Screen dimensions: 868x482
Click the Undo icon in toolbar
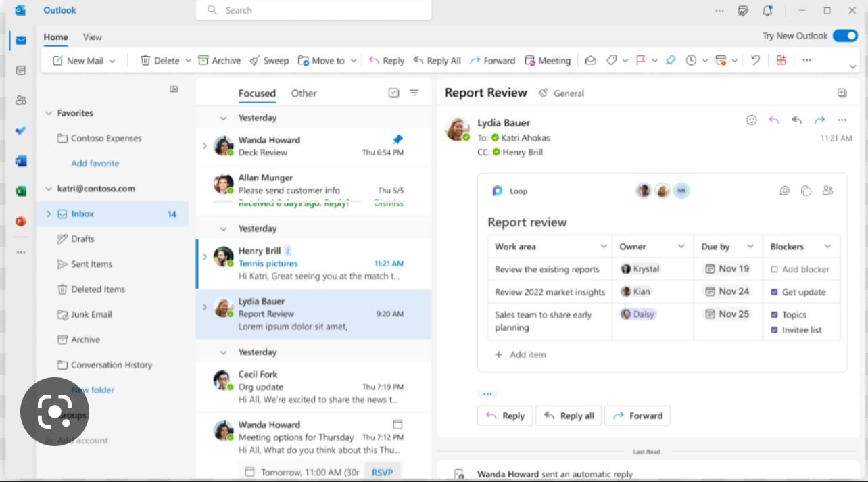click(x=755, y=60)
